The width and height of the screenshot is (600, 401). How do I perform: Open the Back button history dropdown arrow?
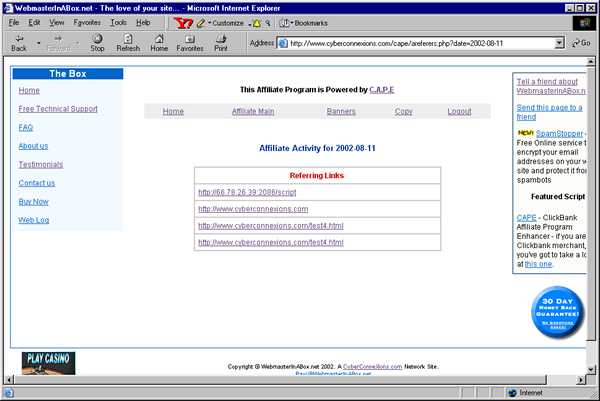(x=39, y=43)
